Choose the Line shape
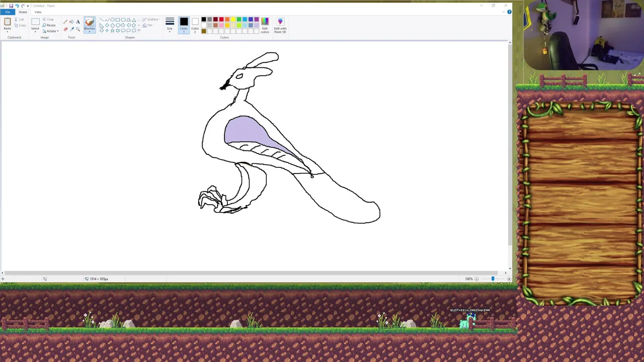Screen dimensions: 644x362 point(102,20)
